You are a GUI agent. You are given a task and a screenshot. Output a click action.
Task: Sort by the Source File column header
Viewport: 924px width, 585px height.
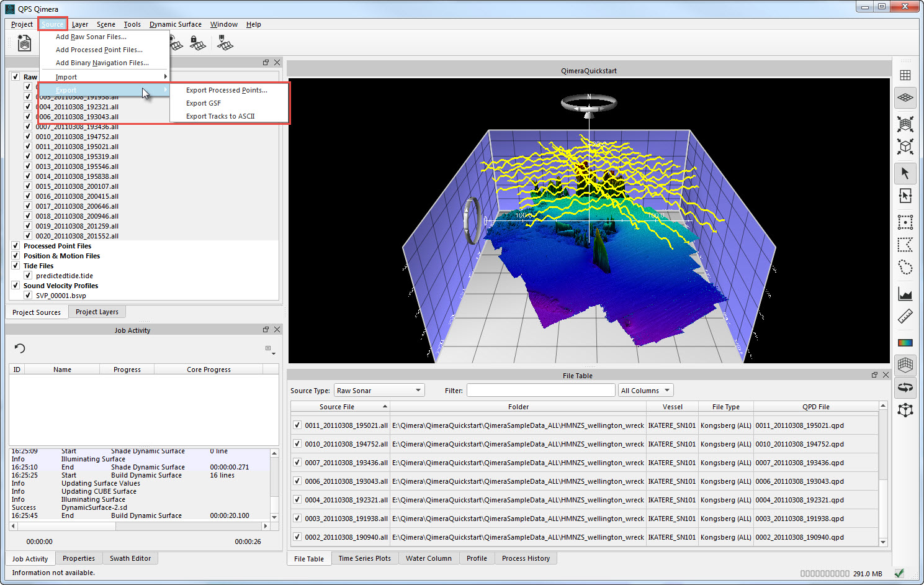[337, 407]
